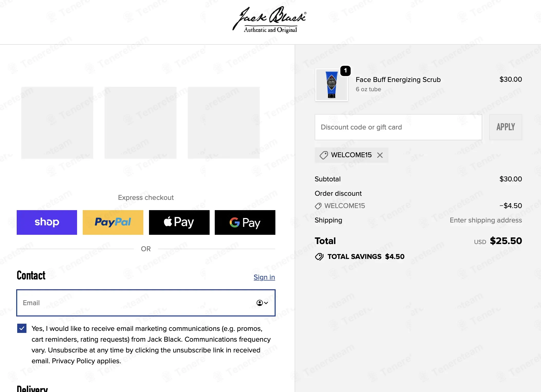
Task: Click the middle loading placeholder tile
Action: (141, 123)
